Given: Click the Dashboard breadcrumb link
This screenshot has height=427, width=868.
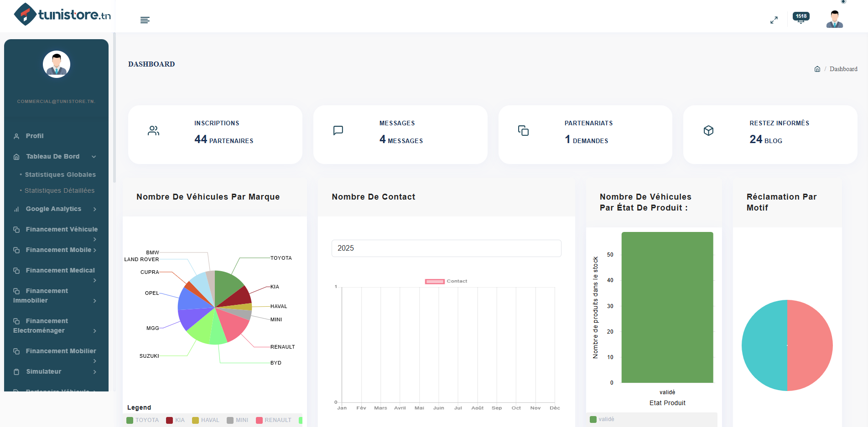Looking at the screenshot, I should pyautogui.click(x=843, y=69).
